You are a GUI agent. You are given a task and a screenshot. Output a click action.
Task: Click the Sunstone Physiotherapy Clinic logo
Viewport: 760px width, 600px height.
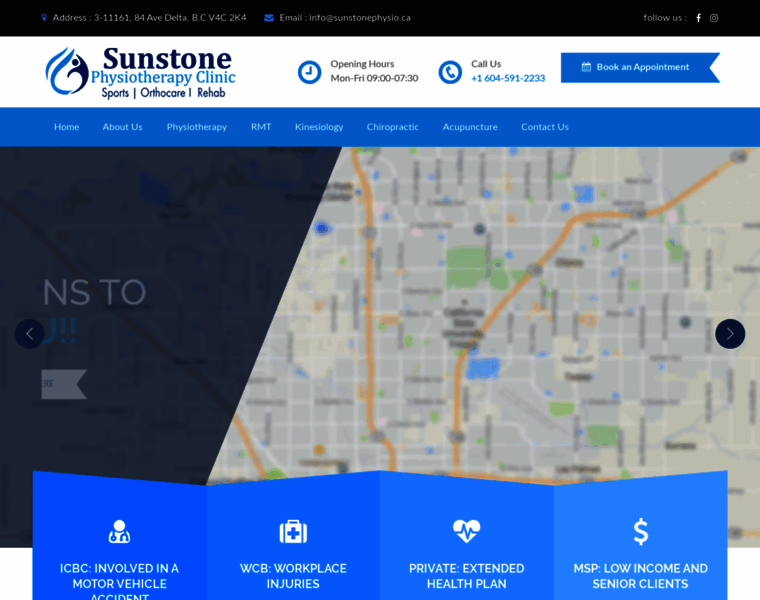pos(140,72)
